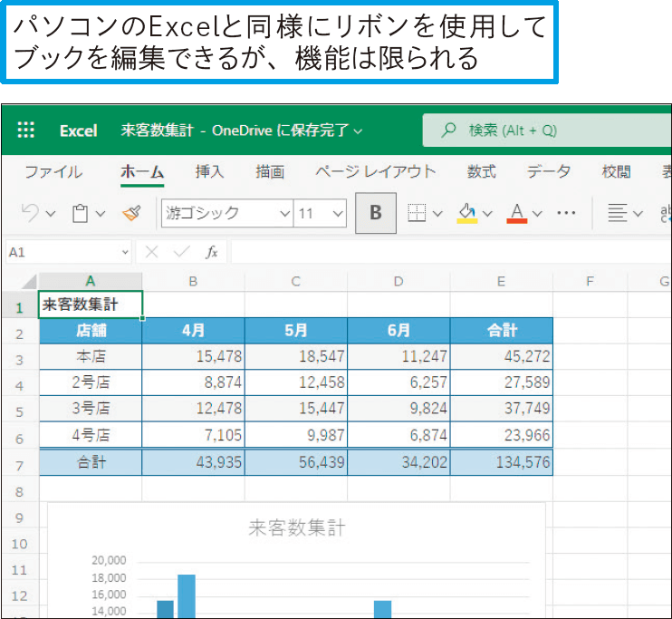Screen dimensions: 672x619
Task: Click the formula confirm checkmark icon
Action: tap(182, 252)
